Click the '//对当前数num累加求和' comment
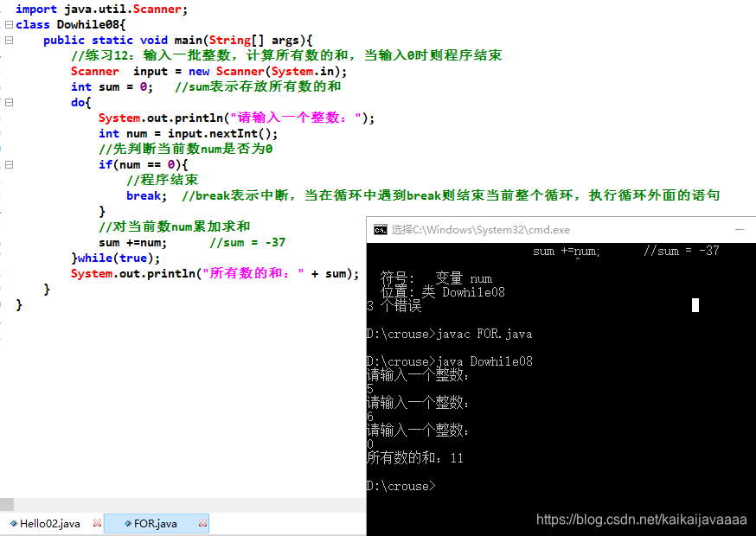Screen dimensions: 756x536 coord(175,227)
